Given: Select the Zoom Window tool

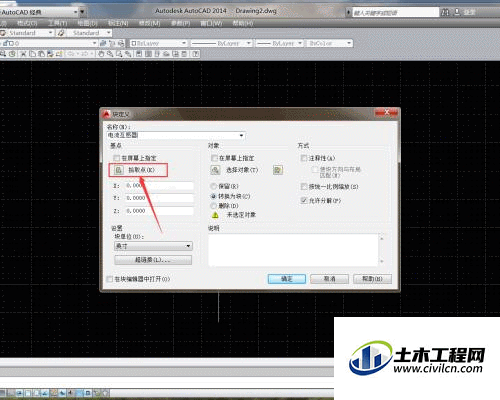Looking at the screenshot, I should (x=119, y=53).
